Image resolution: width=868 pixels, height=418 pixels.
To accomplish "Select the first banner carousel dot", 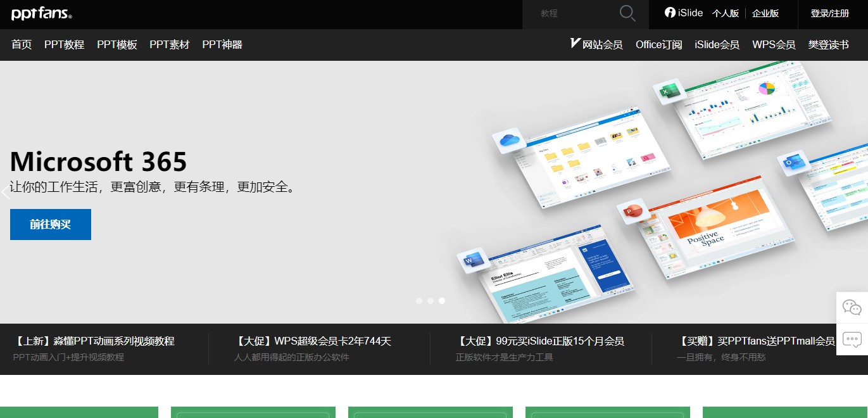I will (419, 301).
